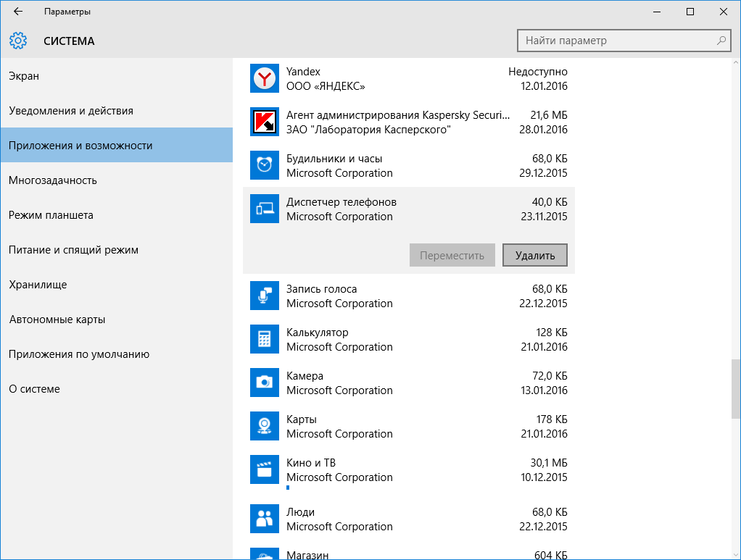The width and height of the screenshot is (741, 560).
Task: Select the Калькулятор entry
Action: click(x=409, y=339)
